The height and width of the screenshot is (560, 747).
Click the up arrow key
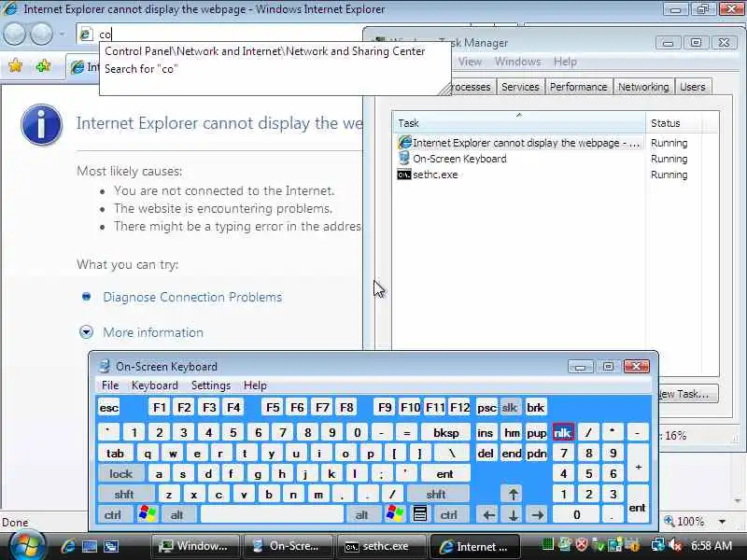(513, 495)
